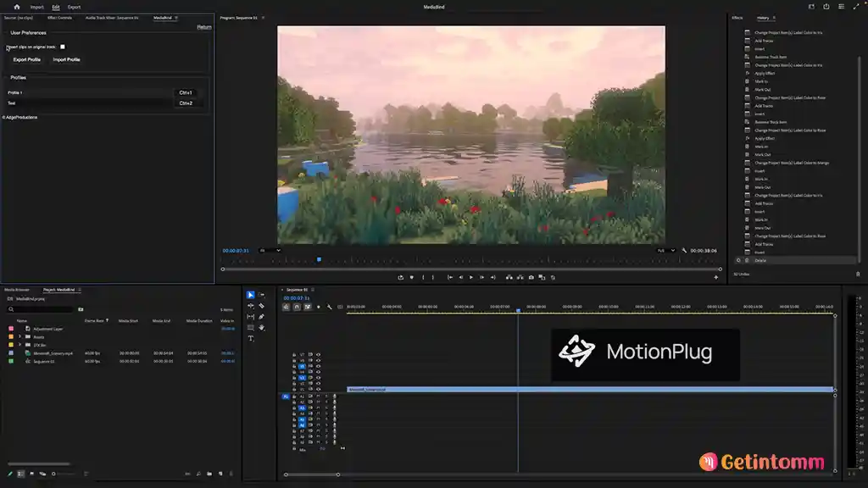
Task: Click the Import Profile button
Action: click(66, 59)
